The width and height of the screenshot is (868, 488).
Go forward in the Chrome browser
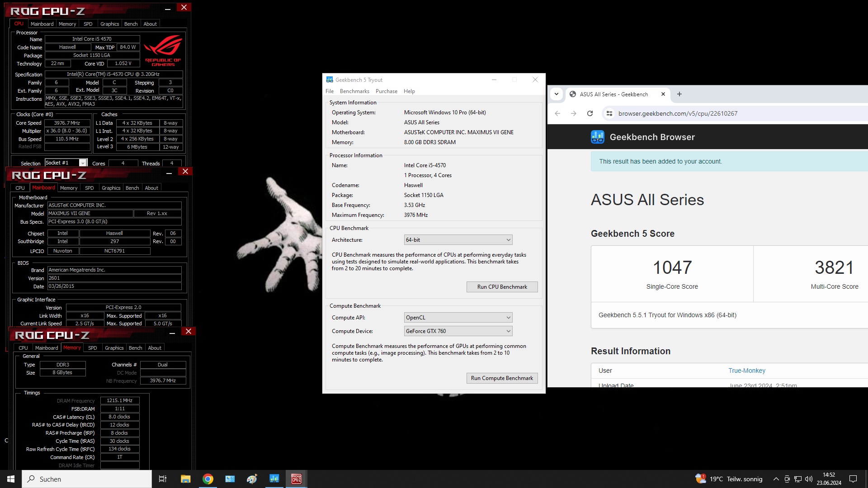tap(574, 113)
